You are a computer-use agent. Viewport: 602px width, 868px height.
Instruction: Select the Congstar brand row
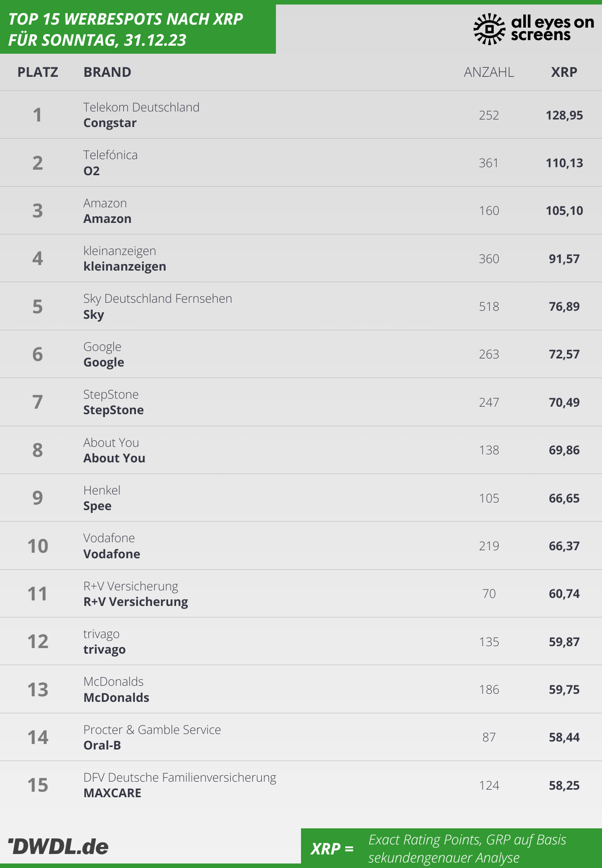click(301, 115)
